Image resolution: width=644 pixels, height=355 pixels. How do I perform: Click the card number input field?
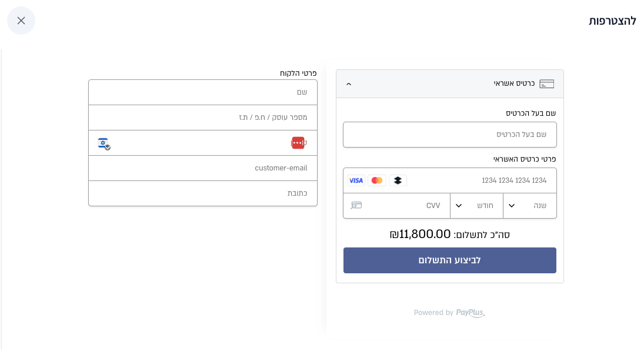click(476, 180)
